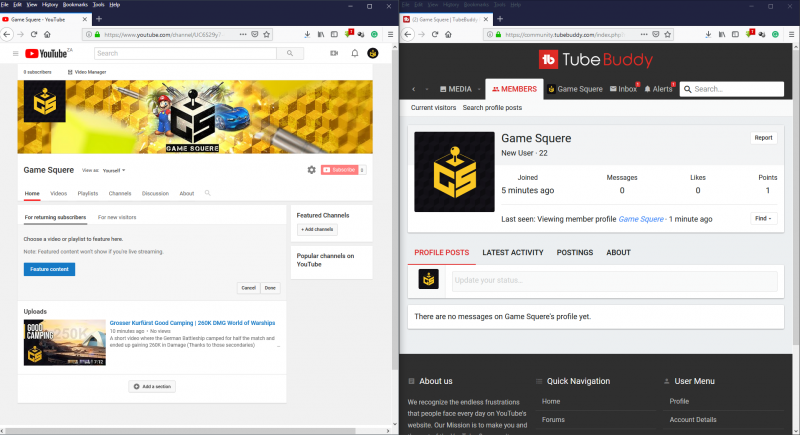Open channel settings gear icon
800x435 pixels.
click(x=311, y=170)
